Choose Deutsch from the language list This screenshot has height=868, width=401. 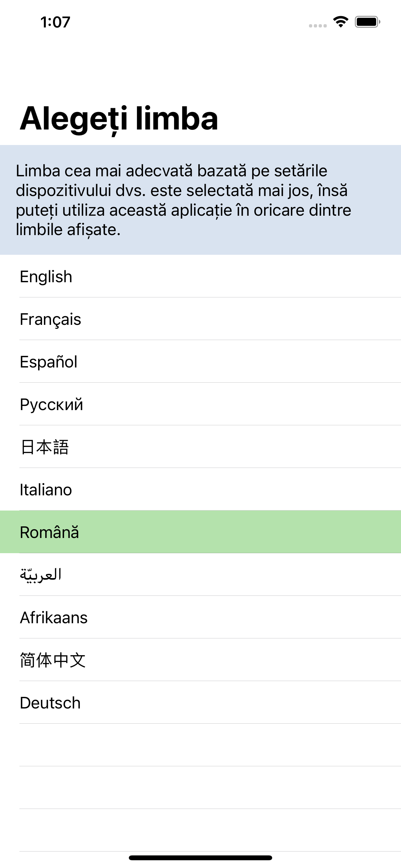(x=200, y=703)
